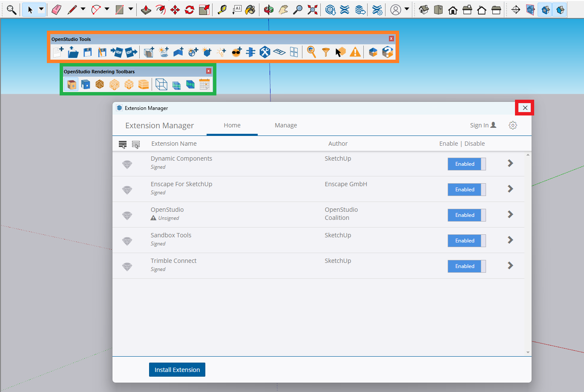Toggle Dynamic Components Enabled switch

pos(466,164)
